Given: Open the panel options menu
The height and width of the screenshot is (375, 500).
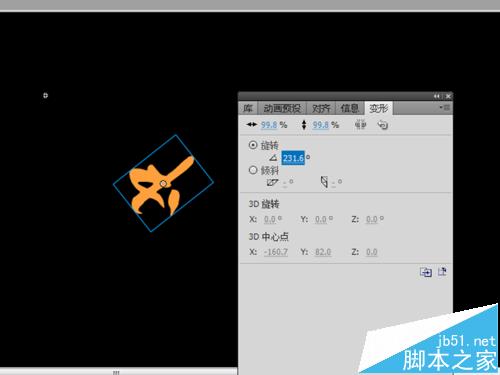Looking at the screenshot, I should [x=445, y=108].
